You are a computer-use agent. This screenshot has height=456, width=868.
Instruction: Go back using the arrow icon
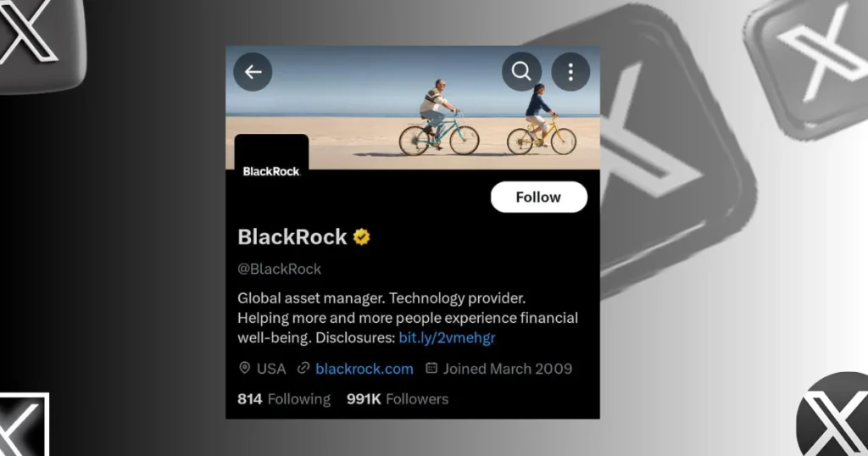click(x=253, y=72)
